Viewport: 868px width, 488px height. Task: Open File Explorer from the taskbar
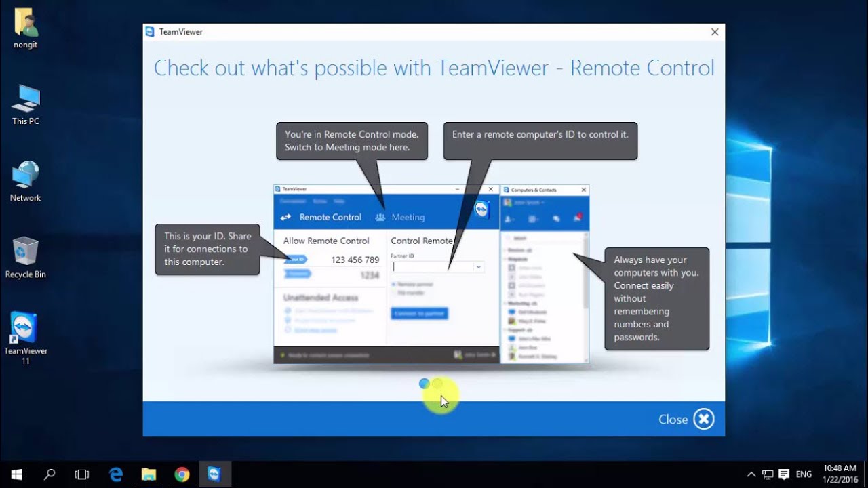149,474
